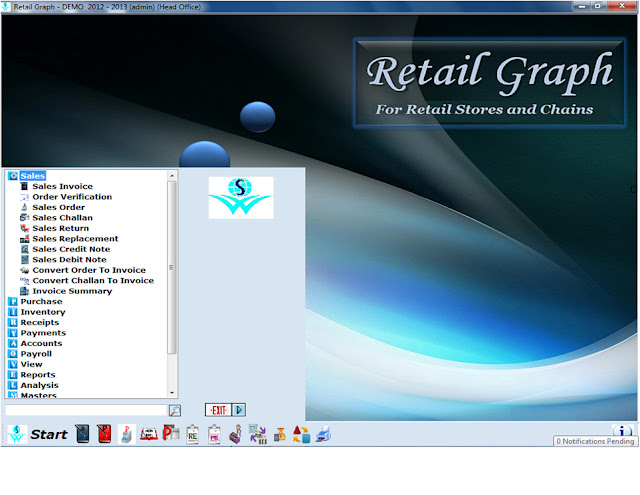This screenshot has width=640, height=495.
Task: Open Order Verification in the tree
Action: [x=72, y=197]
